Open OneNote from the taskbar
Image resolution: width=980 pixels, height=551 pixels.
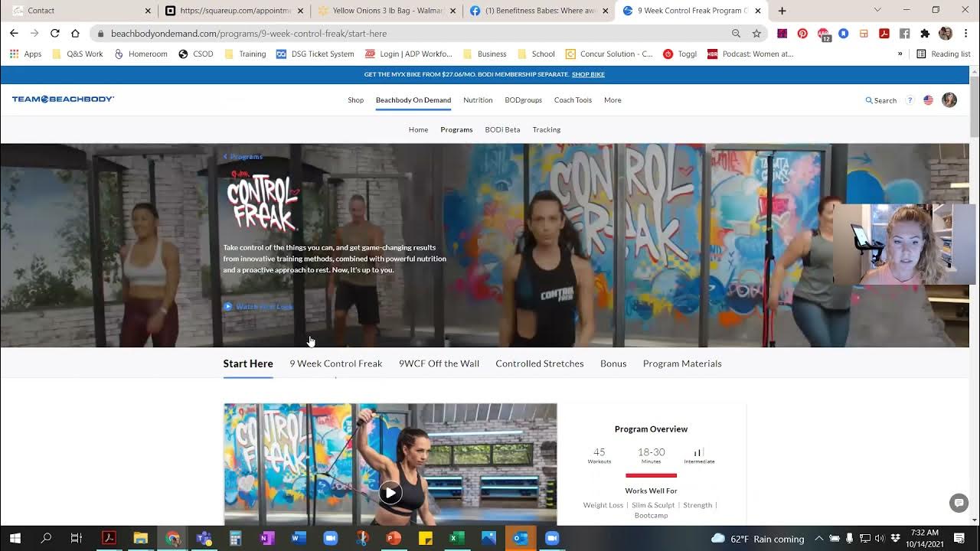click(x=266, y=538)
